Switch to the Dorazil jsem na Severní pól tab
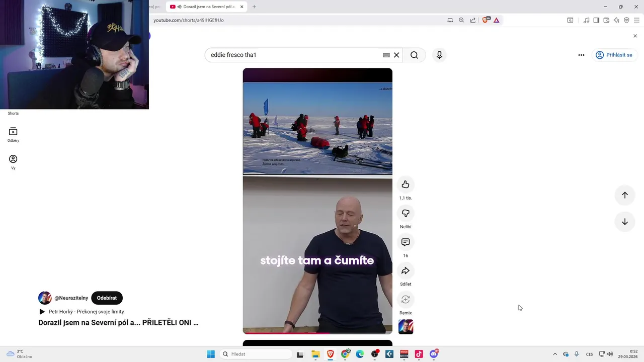644x362 pixels. pyautogui.click(x=207, y=7)
